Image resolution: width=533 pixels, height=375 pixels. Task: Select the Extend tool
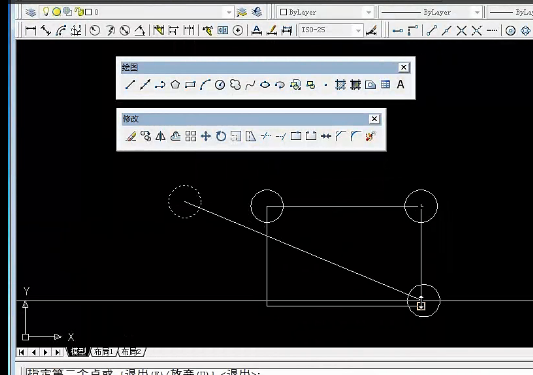(x=281, y=136)
